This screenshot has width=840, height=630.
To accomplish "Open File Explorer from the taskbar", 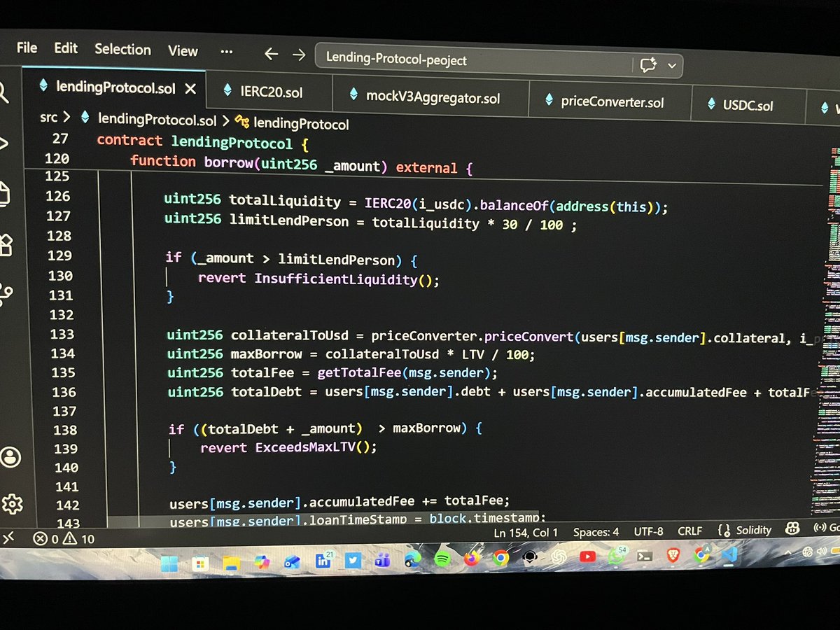I will (x=232, y=562).
